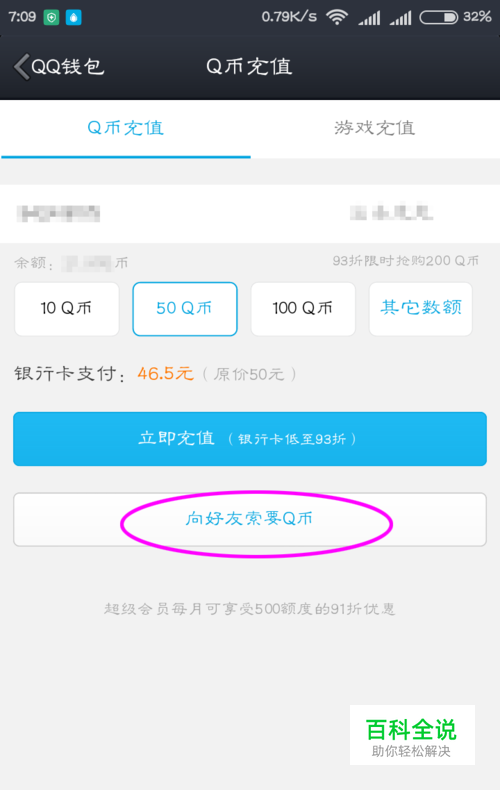This screenshot has width=500, height=790.
Task: Tap the green shield status icon
Action: [x=51, y=18]
